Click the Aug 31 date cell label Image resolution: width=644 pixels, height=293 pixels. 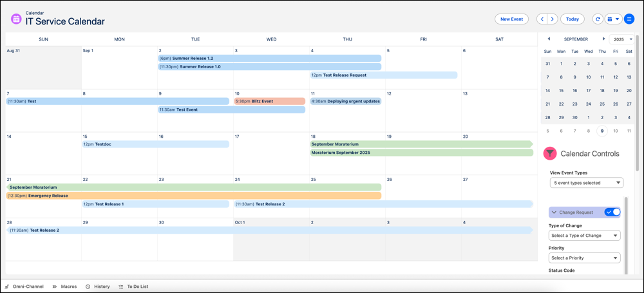click(x=13, y=50)
